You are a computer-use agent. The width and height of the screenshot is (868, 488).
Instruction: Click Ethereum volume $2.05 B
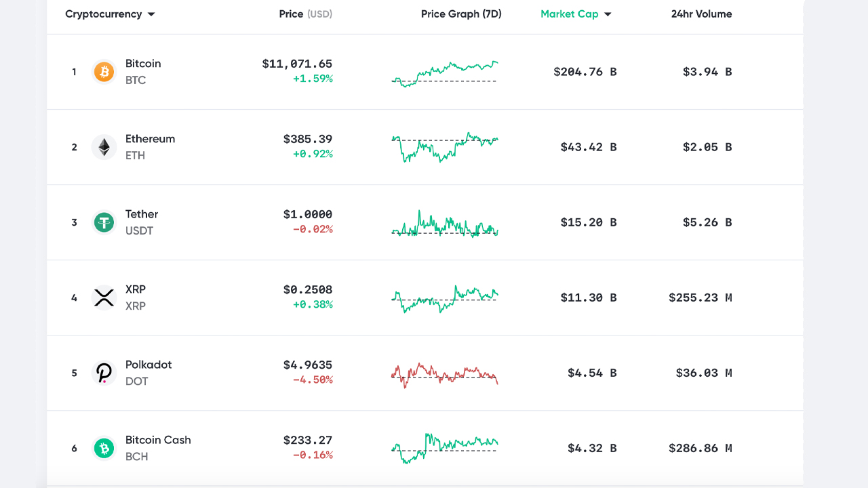707,147
